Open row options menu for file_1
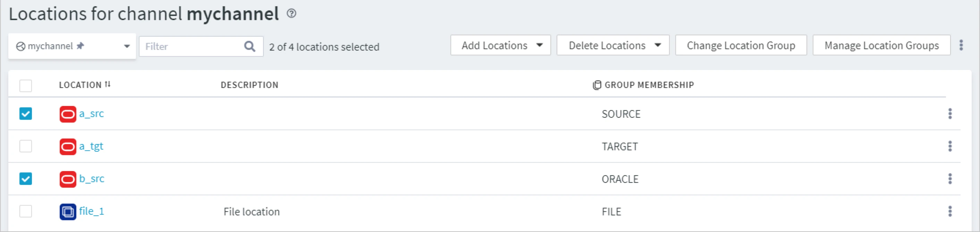The width and height of the screenshot is (980, 232). pyautogui.click(x=950, y=211)
